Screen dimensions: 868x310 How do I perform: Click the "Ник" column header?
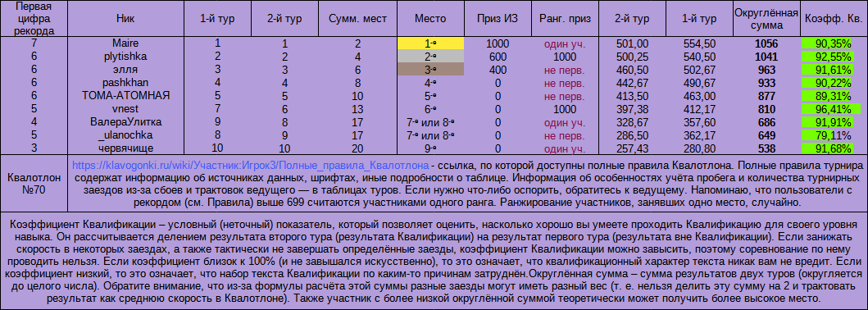(125, 19)
